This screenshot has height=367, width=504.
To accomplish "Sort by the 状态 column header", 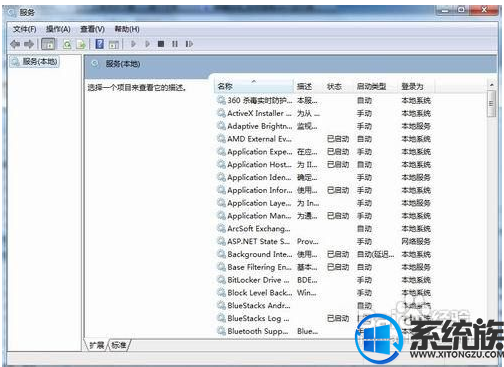I will tap(334, 86).
